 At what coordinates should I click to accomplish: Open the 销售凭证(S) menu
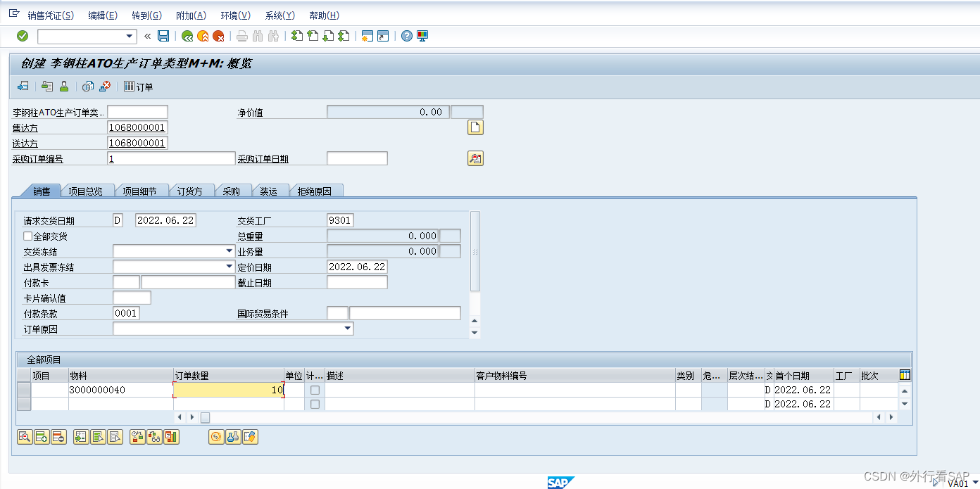click(x=50, y=15)
